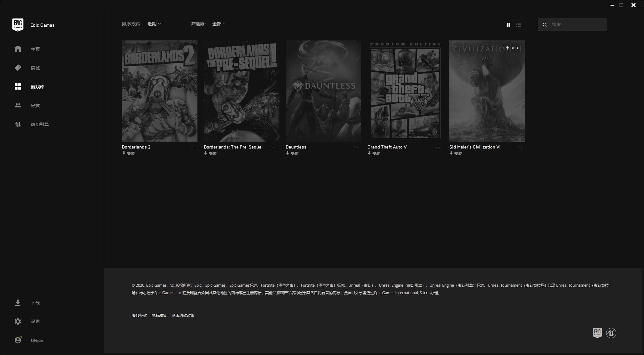This screenshot has height=355, width=644.
Task: Expand the 筛选器 全部 filter dropdown
Action: coord(219,24)
